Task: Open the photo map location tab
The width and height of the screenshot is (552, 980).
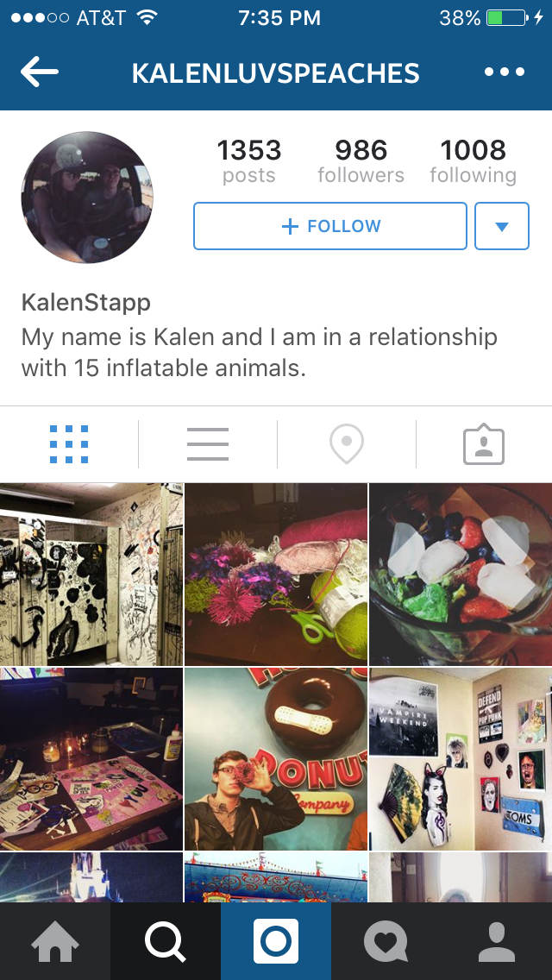Action: pos(347,444)
